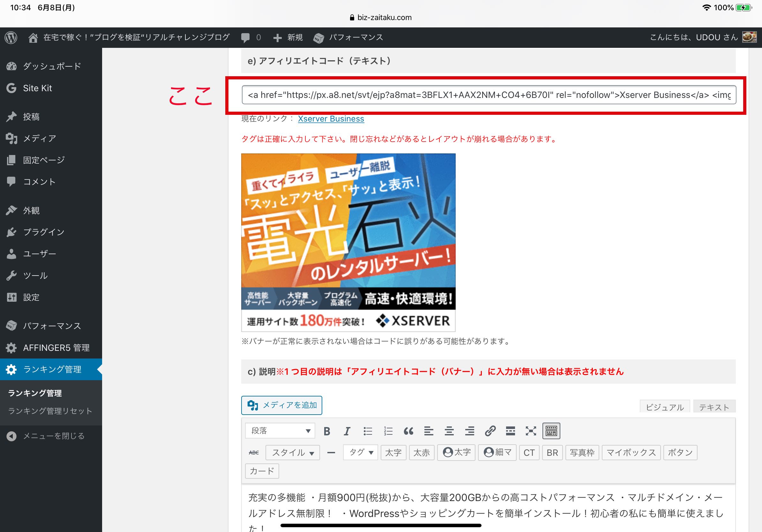Click into description editor text area

tap(488, 508)
